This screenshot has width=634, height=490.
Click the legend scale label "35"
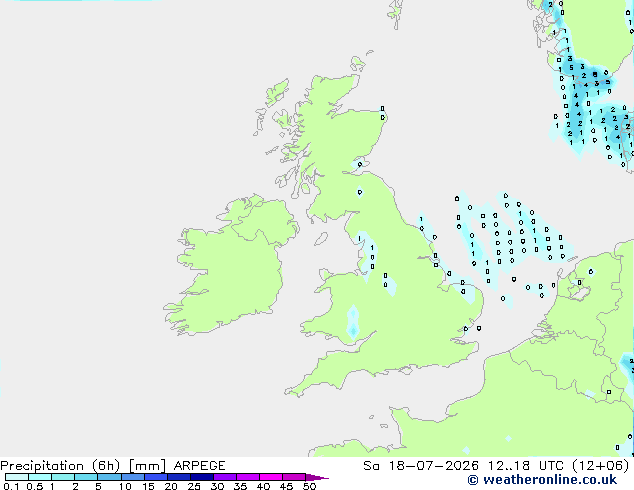coord(240,486)
